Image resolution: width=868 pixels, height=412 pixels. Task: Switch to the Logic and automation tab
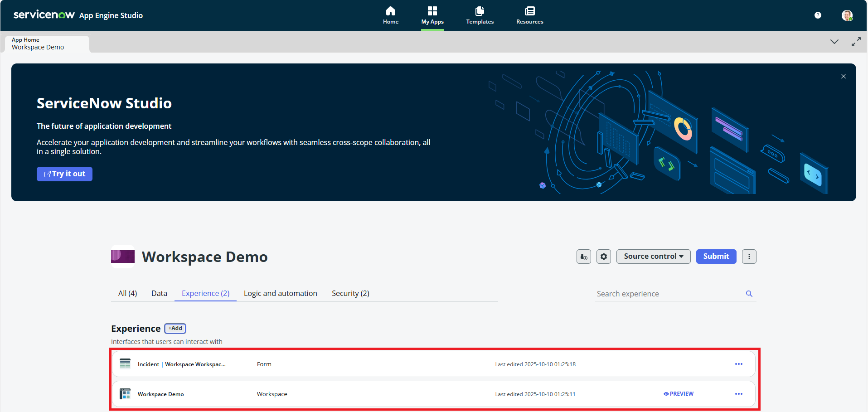coord(280,293)
